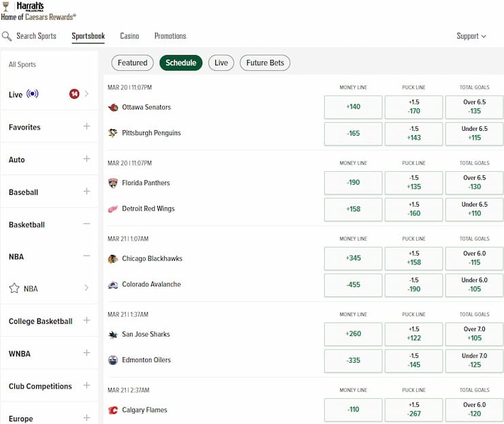Bet Chicago Blackhawks puck line +1.5 +158
Screen dimensions: 504x424
[x=413, y=258]
